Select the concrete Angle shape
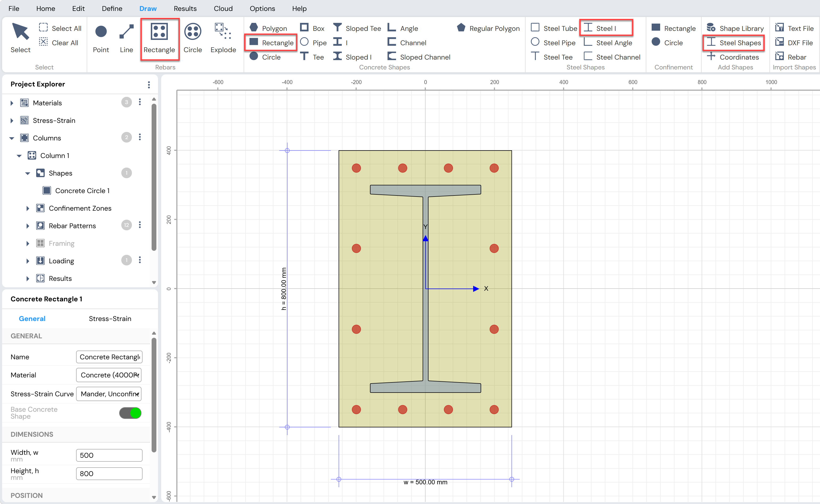The height and width of the screenshot is (504, 820). [402, 28]
